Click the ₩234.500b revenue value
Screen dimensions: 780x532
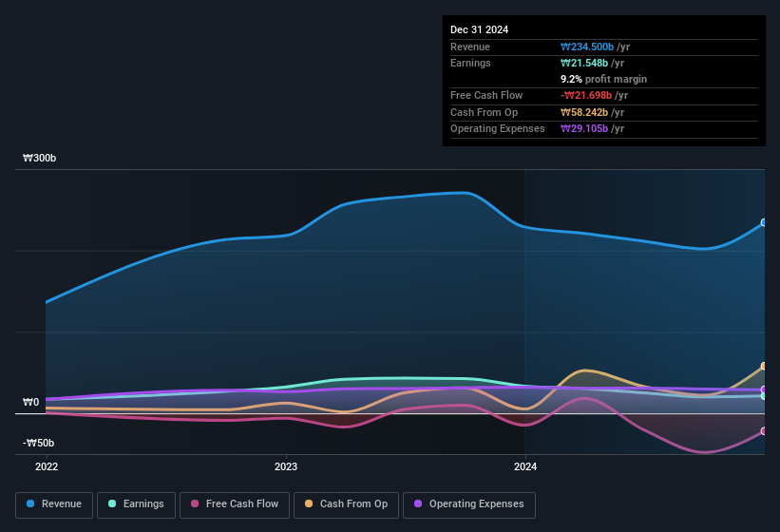coord(587,47)
